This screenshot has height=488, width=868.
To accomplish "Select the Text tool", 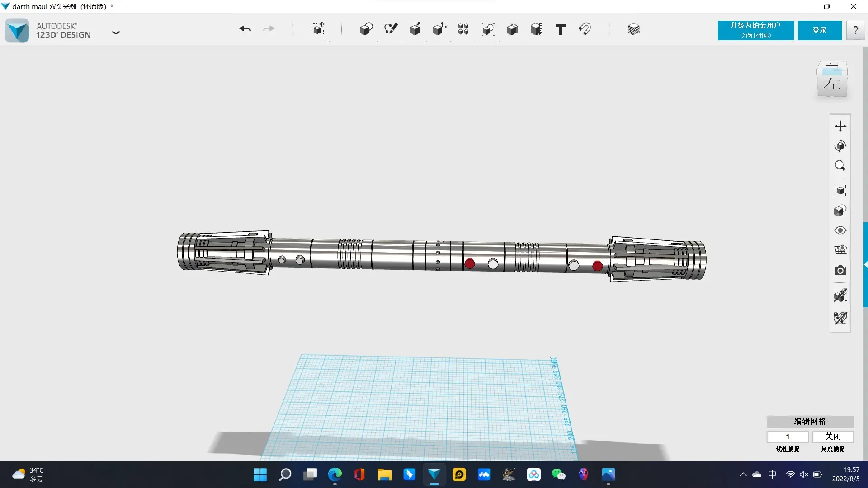I will click(x=561, y=30).
